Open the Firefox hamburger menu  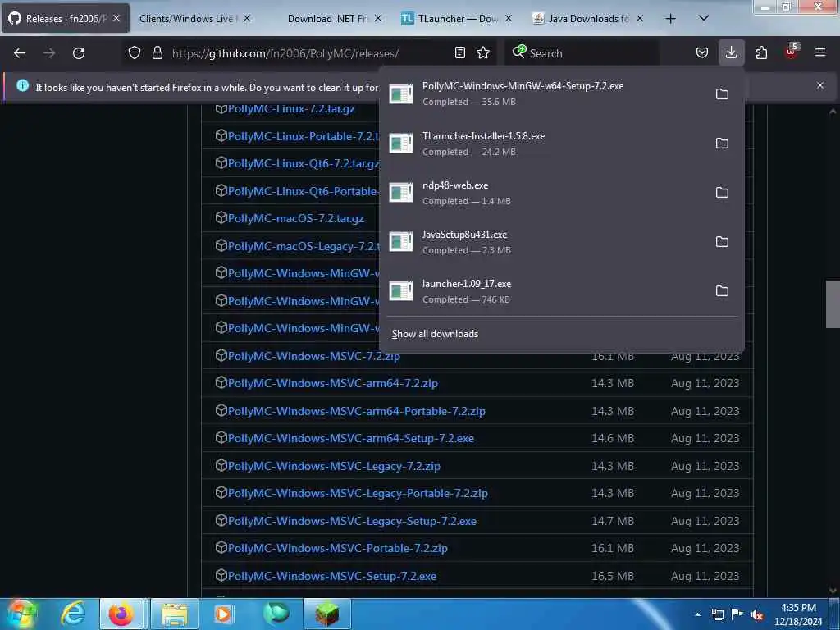[820, 52]
